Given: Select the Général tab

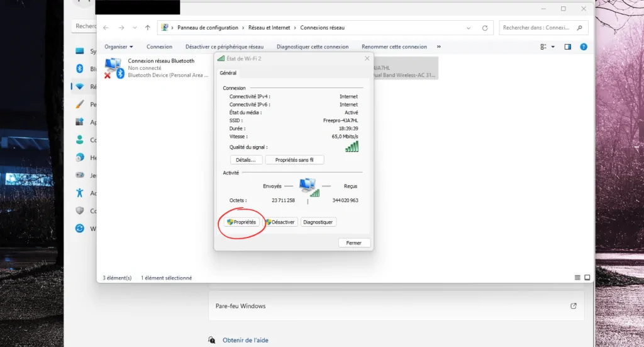Looking at the screenshot, I should point(228,73).
